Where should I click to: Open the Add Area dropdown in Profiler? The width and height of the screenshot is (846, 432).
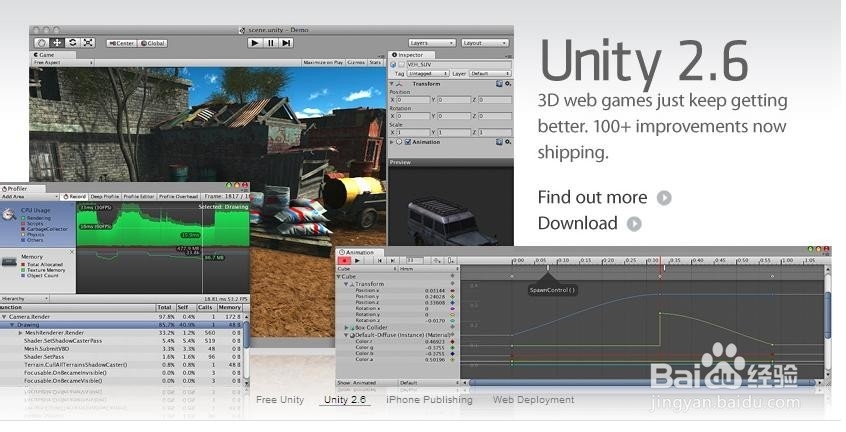29,197
